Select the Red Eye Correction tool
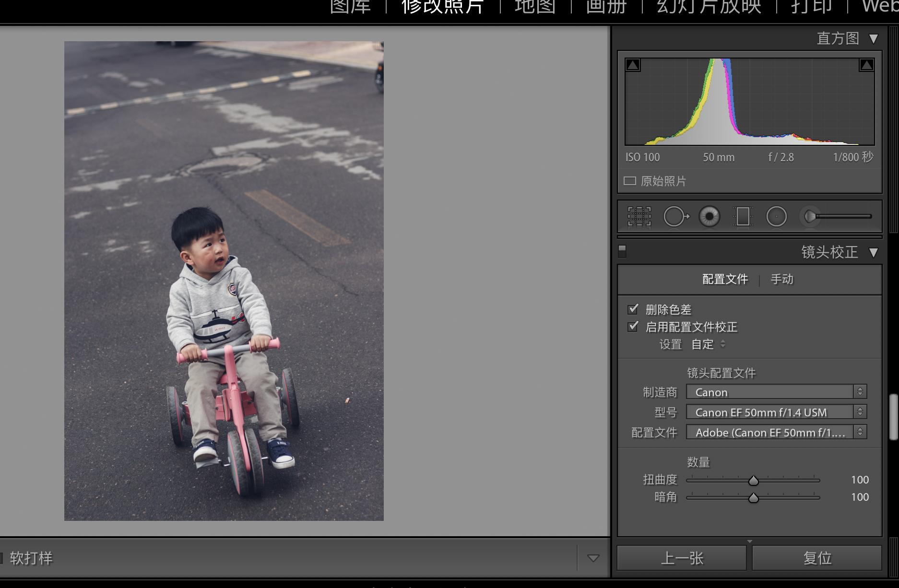 [709, 217]
